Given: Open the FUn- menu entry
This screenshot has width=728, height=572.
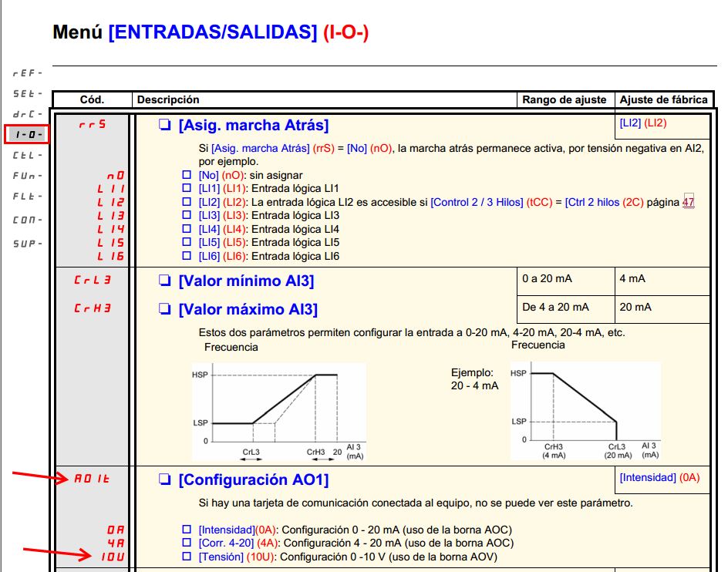Looking at the screenshot, I should click(27, 176).
